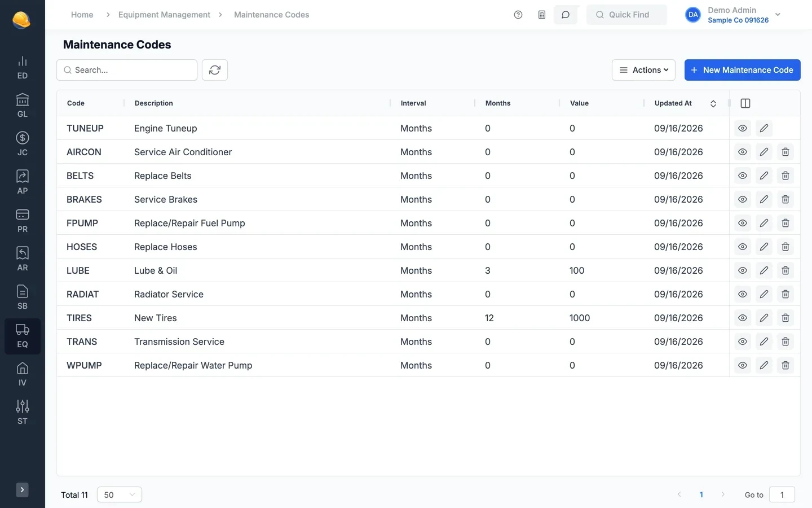Viewport: 812px width, 508px height.
Task: Delete the TIRES maintenance code
Action: 785,318
